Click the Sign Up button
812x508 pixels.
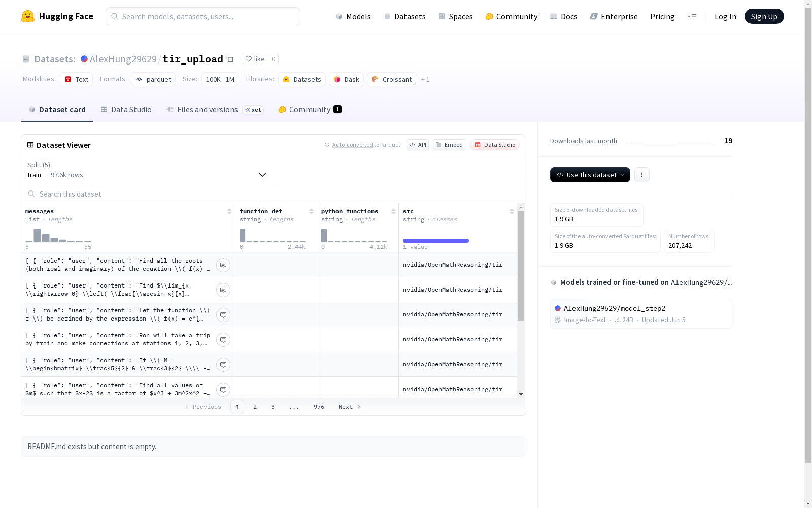[764, 16]
